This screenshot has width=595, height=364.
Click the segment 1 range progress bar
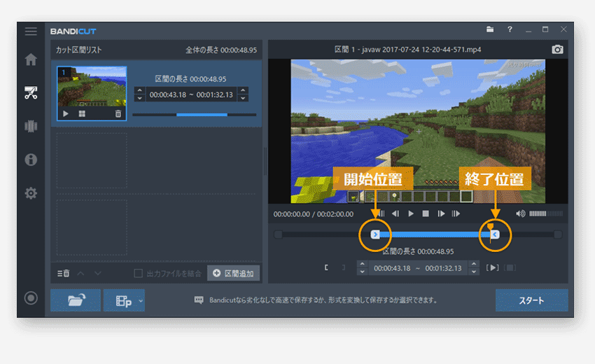(195, 114)
